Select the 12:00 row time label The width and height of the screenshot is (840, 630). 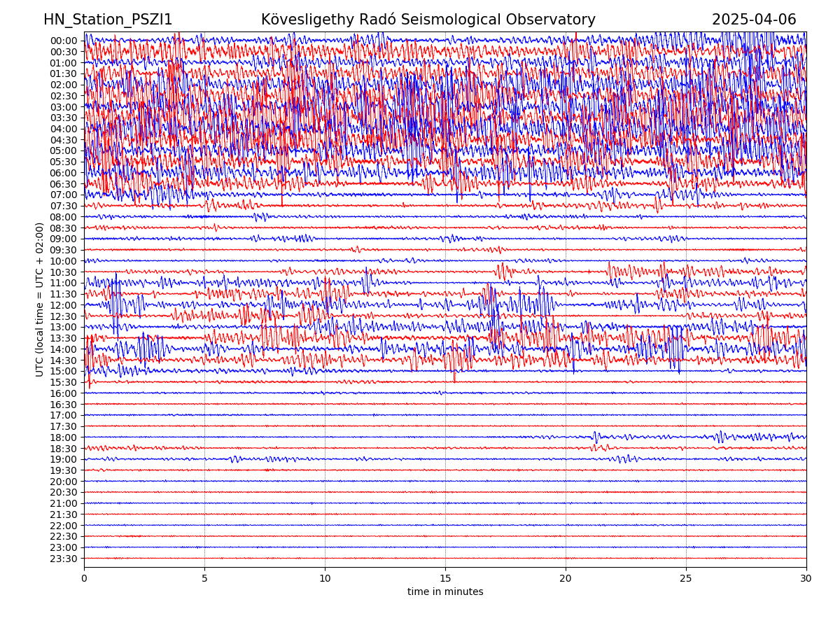tap(63, 305)
